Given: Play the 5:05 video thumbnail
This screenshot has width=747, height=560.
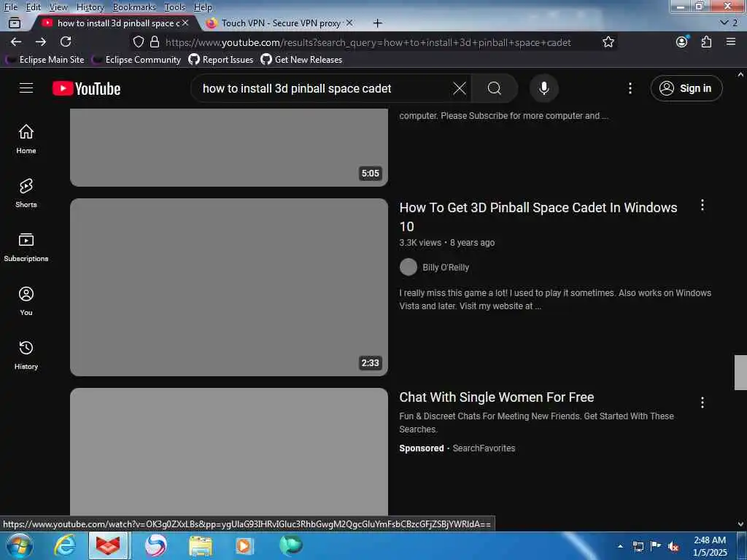Looking at the screenshot, I should click(x=228, y=147).
